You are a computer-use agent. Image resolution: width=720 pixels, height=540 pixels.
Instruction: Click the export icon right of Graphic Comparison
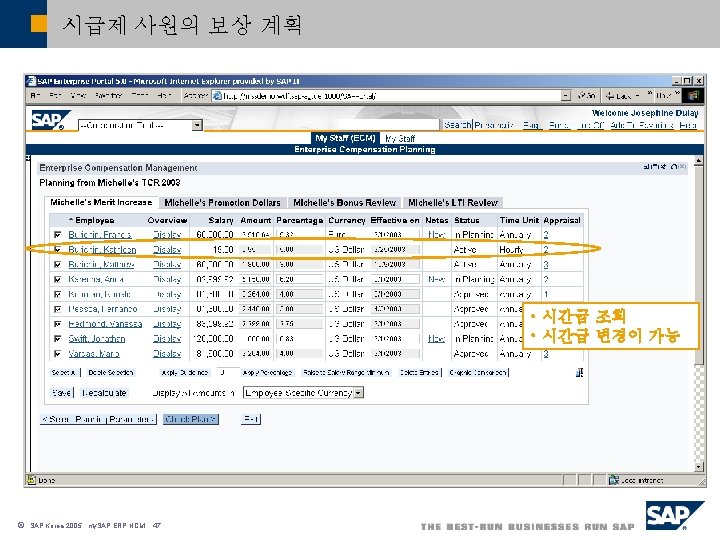click(579, 372)
